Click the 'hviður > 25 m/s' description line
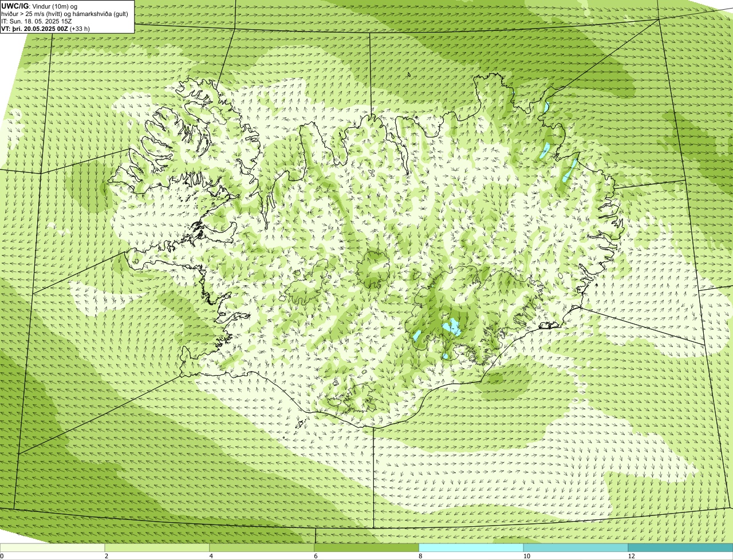Image resolution: width=733 pixels, height=560 pixels. coord(65,14)
